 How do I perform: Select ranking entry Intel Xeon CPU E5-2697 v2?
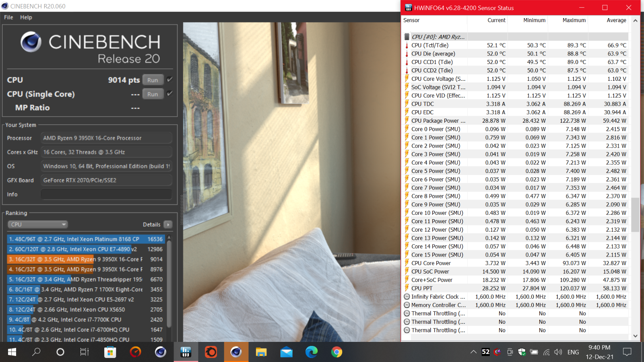pos(86,299)
